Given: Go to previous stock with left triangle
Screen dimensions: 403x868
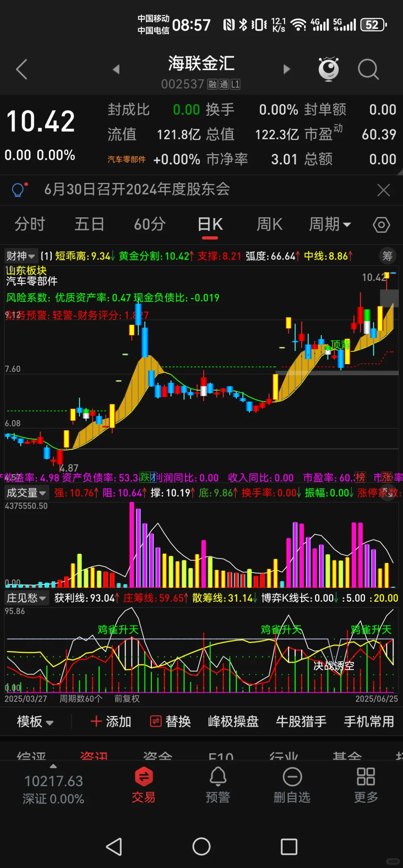Looking at the screenshot, I should (116, 69).
